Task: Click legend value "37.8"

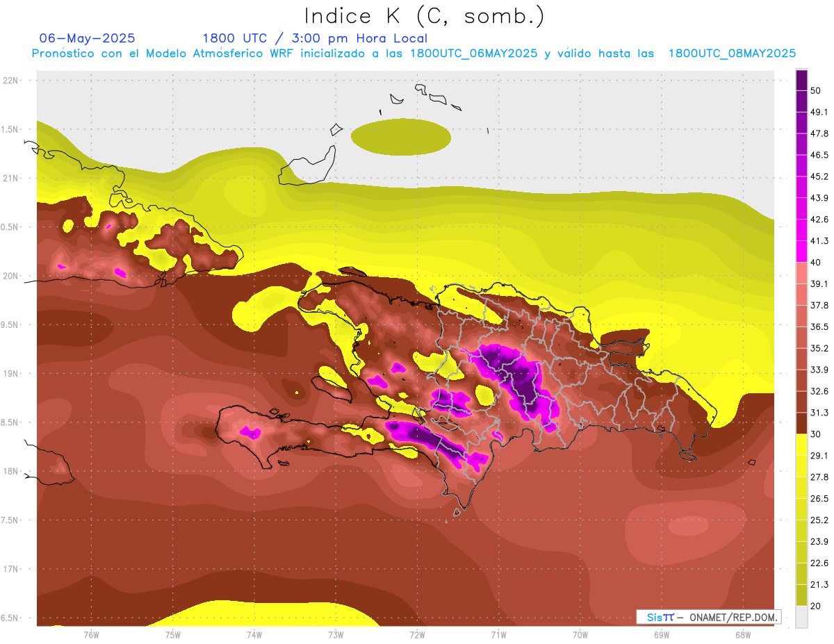Action: click(819, 305)
